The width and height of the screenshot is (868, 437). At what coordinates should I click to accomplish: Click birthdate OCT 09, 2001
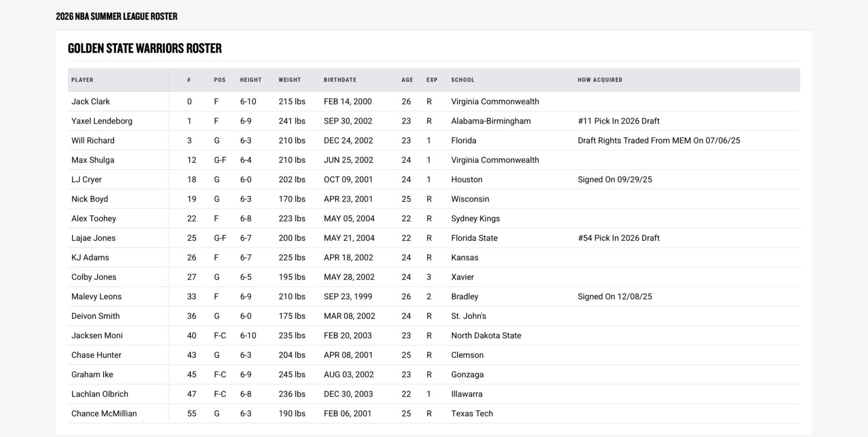coord(348,179)
